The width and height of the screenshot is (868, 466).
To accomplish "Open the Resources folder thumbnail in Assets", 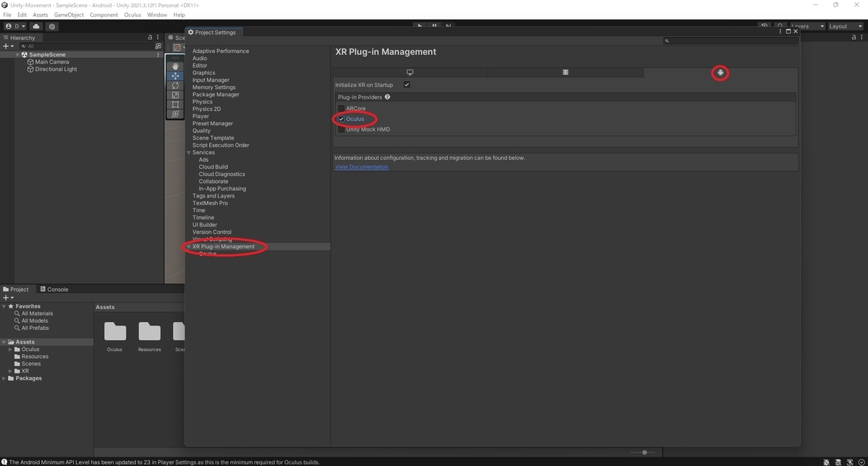I will [x=149, y=331].
